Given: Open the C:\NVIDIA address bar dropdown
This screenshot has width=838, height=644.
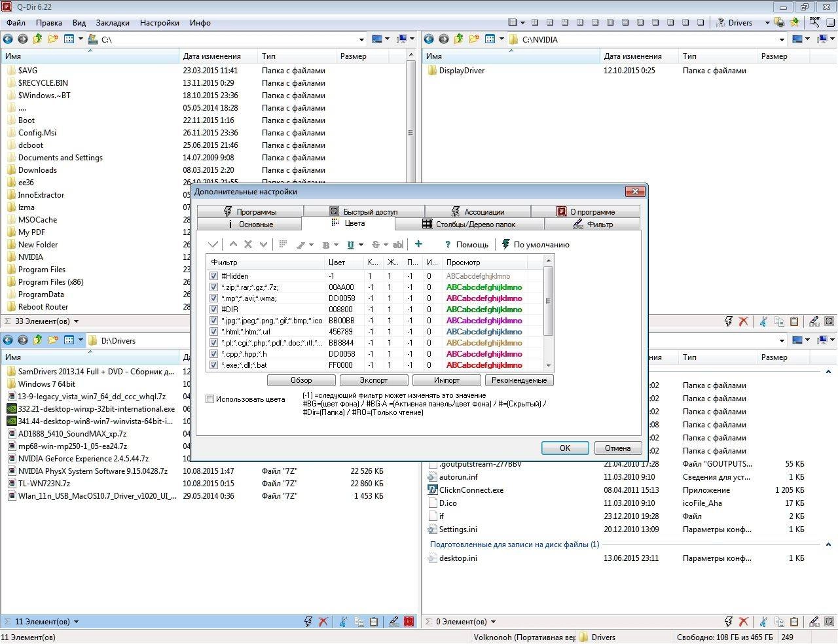Looking at the screenshot, I should click(782, 40).
